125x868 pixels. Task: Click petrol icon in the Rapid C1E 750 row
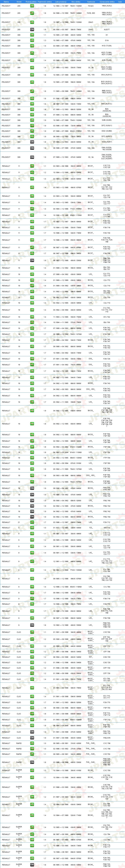click(x=32, y=754)
